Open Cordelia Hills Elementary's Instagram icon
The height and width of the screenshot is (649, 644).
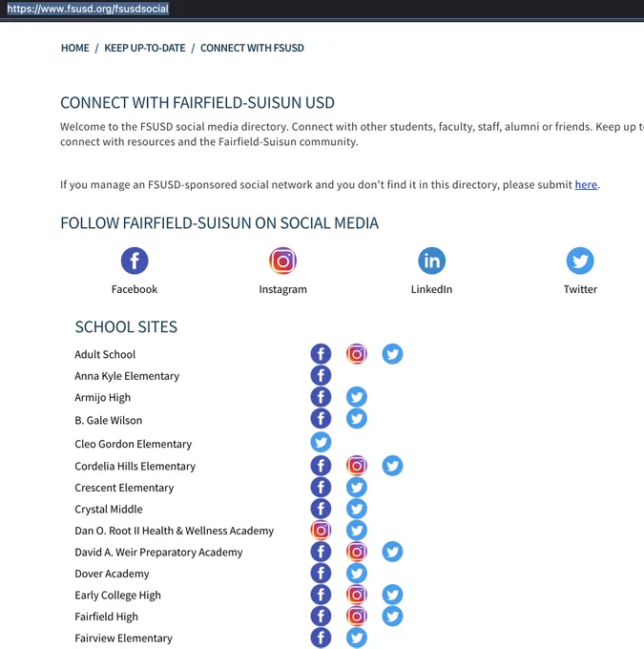[x=357, y=466]
